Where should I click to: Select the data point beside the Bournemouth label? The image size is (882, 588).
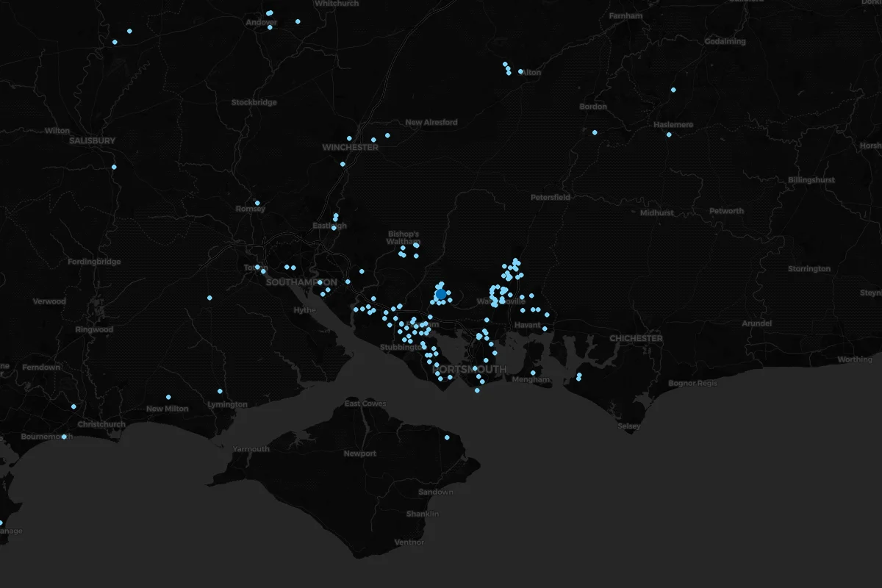tap(64, 437)
